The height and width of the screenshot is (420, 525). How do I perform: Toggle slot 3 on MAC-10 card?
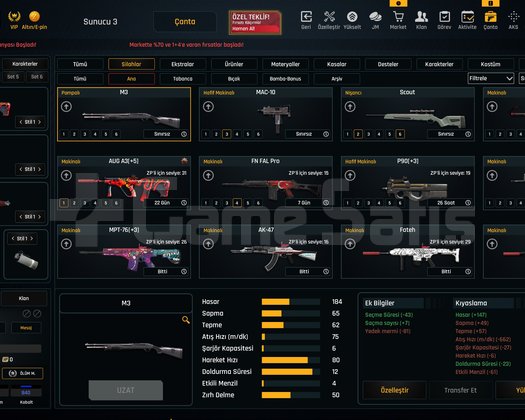[227, 134]
